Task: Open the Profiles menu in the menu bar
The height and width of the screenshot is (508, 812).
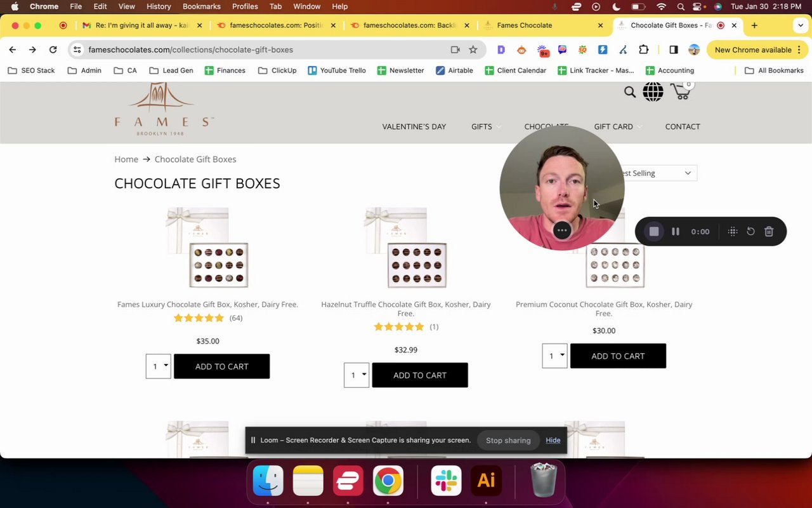Action: click(x=245, y=6)
